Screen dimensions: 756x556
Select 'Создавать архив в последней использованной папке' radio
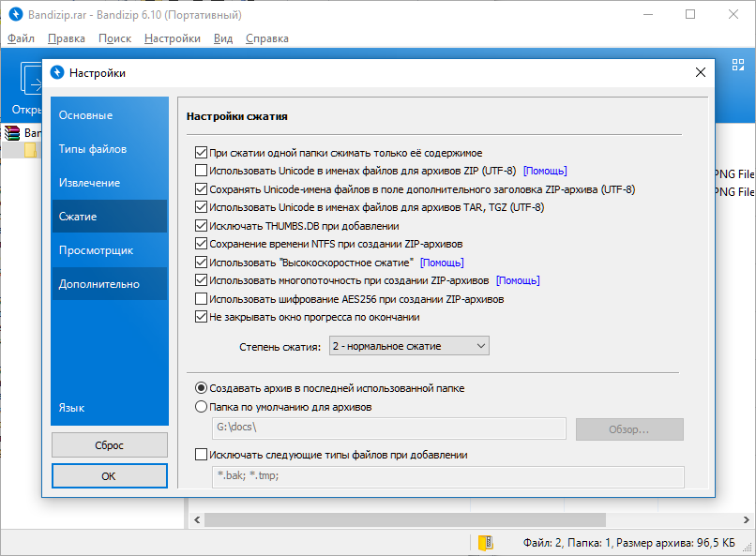tap(201, 388)
